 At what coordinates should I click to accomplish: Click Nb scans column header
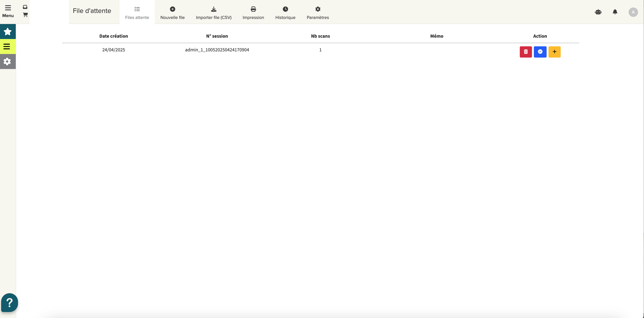[320, 36]
